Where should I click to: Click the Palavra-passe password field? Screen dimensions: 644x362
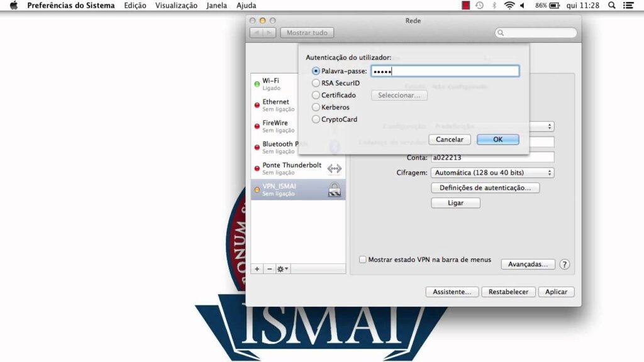(445, 71)
